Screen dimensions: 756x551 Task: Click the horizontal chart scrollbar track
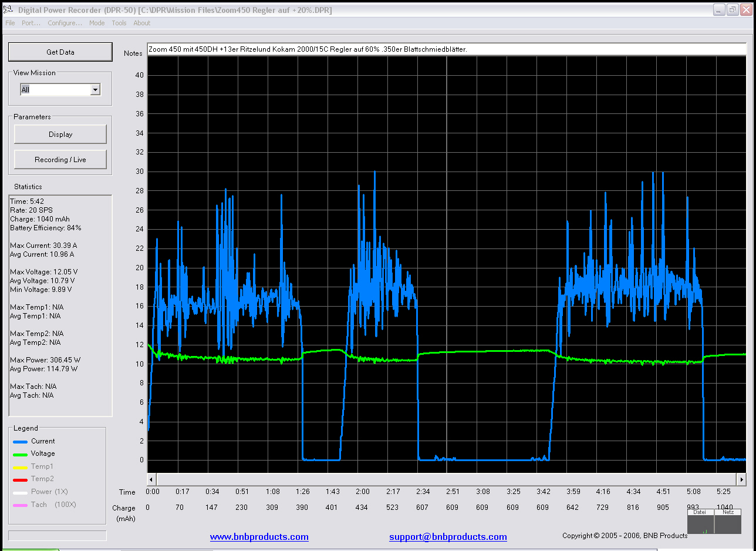coord(446,479)
